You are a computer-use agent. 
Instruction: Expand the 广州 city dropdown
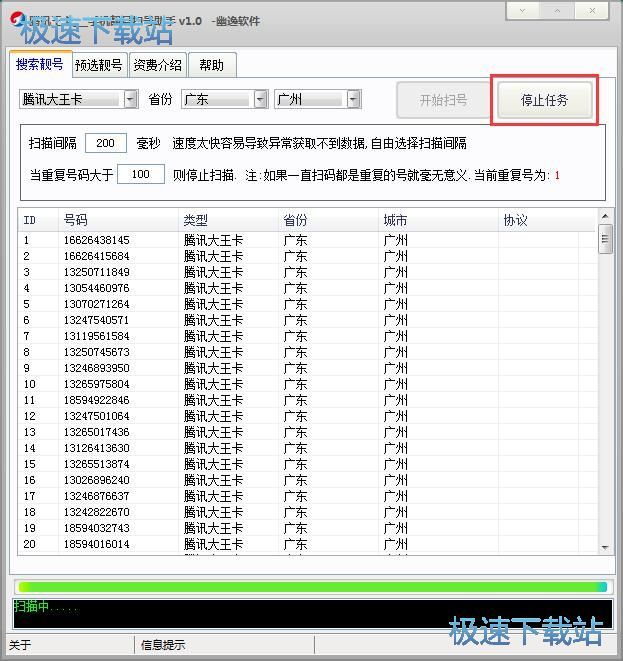tap(354, 99)
